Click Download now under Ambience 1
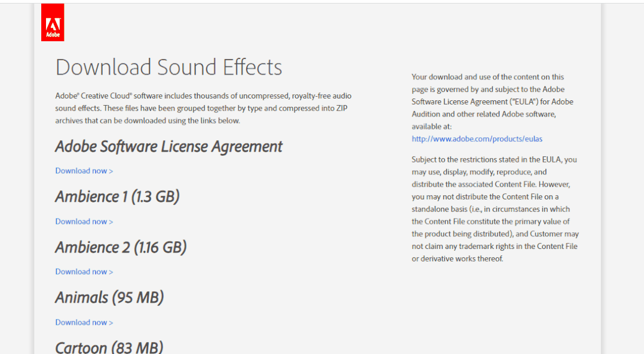This screenshot has width=644, height=354. pyautogui.click(x=84, y=221)
